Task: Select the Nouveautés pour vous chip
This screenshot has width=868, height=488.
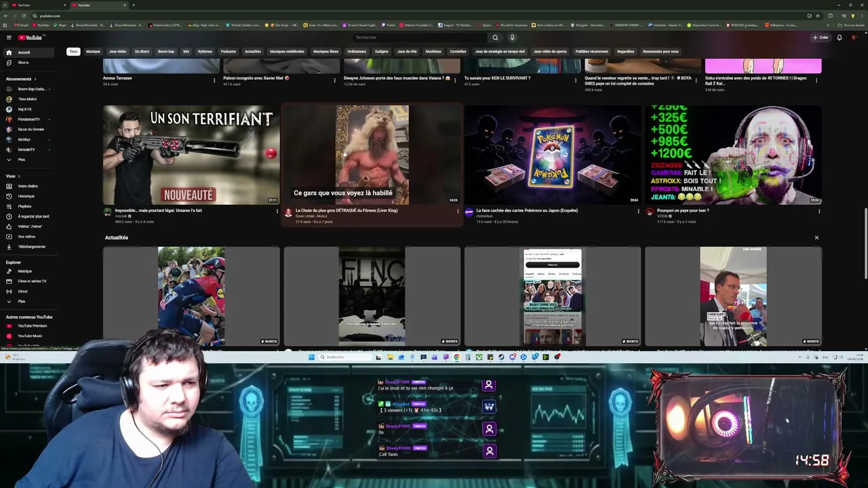Action: [x=660, y=52]
